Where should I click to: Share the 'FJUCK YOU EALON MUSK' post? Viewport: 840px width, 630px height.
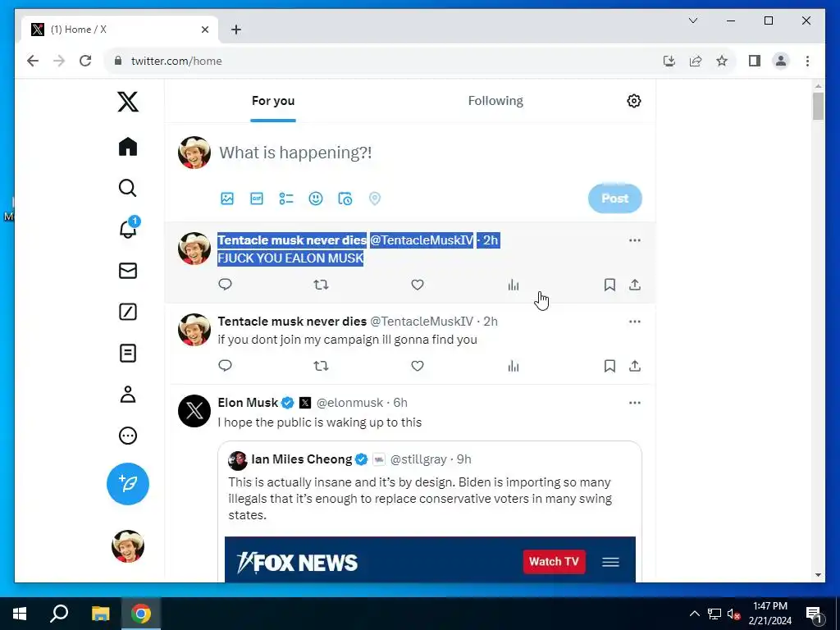click(x=635, y=285)
